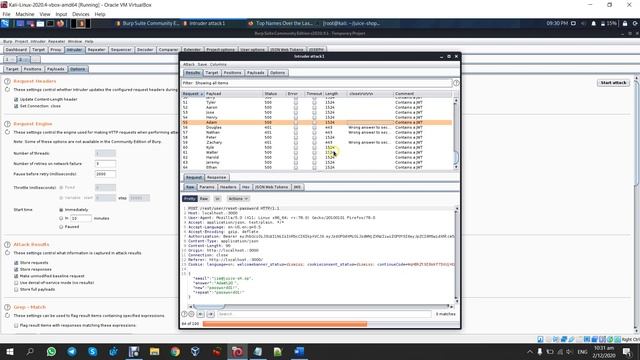This screenshot has height=360, width=640.
Task: Enable Use denial-of-service mode checkbox
Action: pyautogui.click(x=16, y=282)
